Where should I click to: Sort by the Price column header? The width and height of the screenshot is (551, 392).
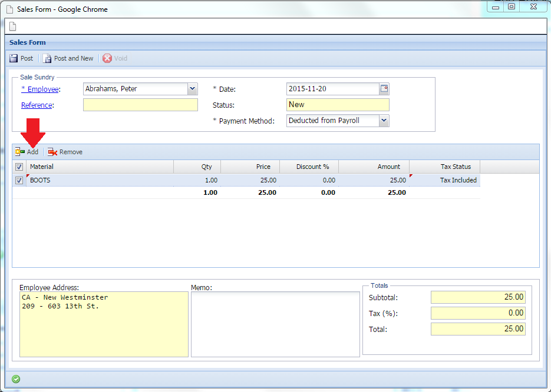250,167
